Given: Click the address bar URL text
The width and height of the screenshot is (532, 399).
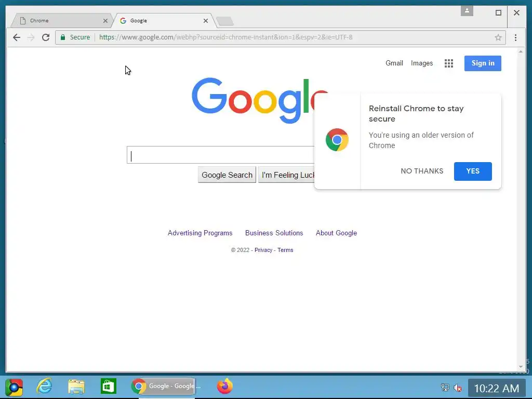Looking at the screenshot, I should [x=225, y=37].
